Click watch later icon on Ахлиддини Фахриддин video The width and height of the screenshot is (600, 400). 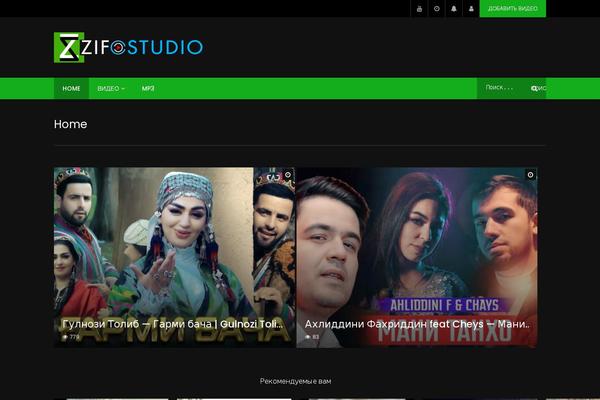(x=530, y=175)
